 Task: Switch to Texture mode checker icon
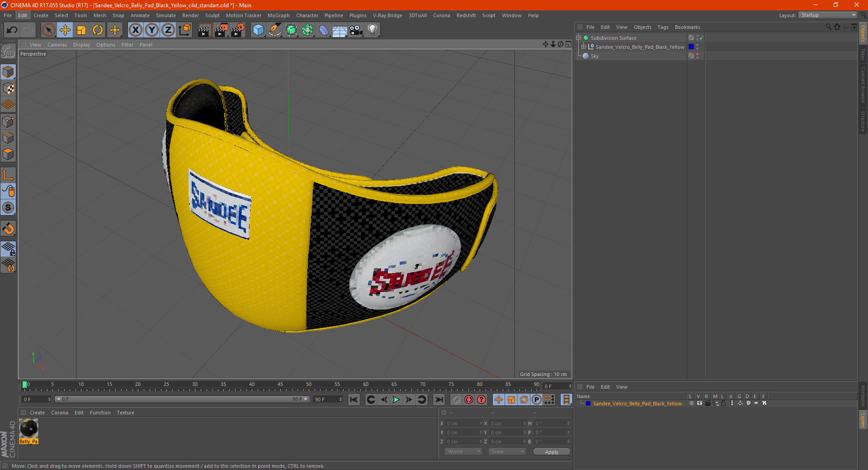(8, 89)
